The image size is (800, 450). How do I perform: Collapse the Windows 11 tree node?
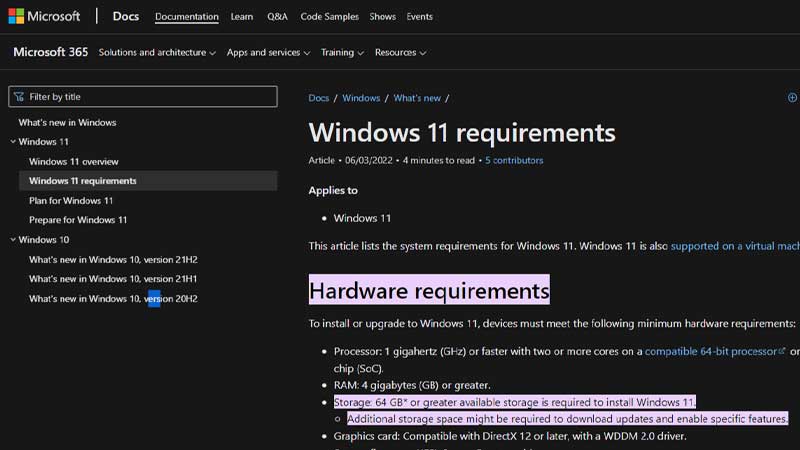tap(13, 141)
